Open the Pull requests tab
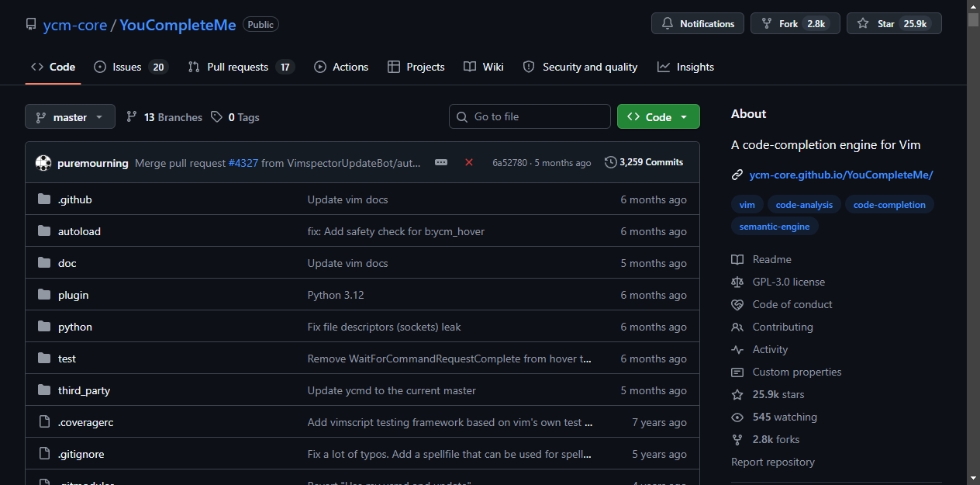The width and height of the screenshot is (980, 485). point(241,67)
